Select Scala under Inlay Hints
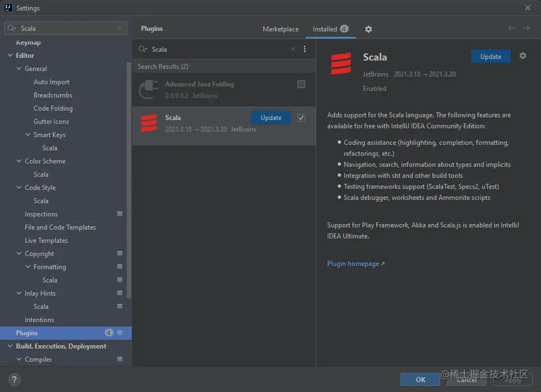The height and width of the screenshot is (392, 541). (41, 307)
